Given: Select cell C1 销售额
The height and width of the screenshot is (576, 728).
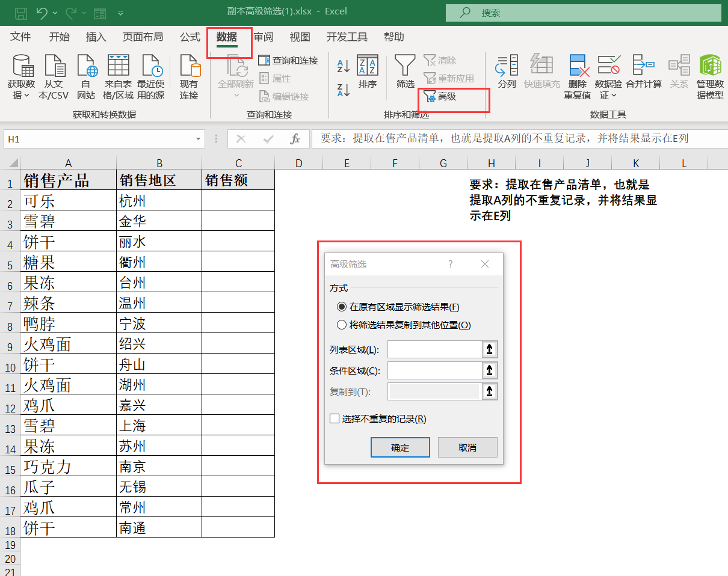Looking at the screenshot, I should 238,180.
